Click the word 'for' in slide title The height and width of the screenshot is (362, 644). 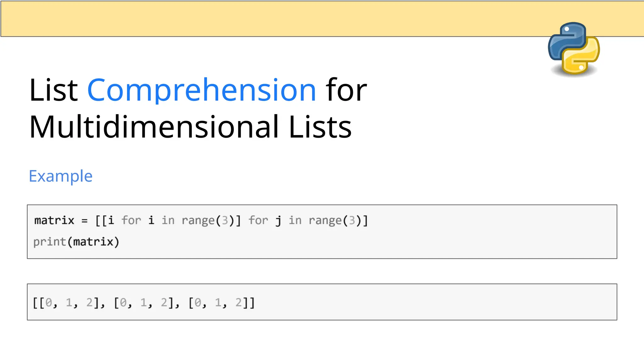click(x=346, y=90)
